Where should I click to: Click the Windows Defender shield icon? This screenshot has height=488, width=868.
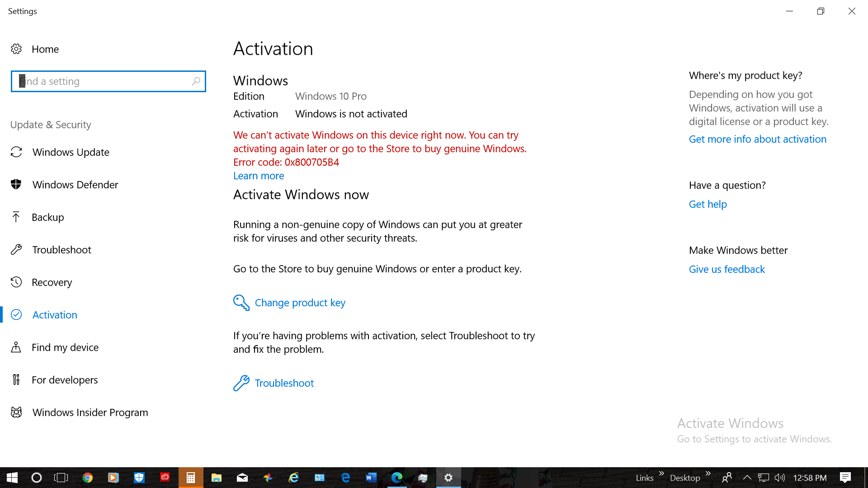pos(16,184)
